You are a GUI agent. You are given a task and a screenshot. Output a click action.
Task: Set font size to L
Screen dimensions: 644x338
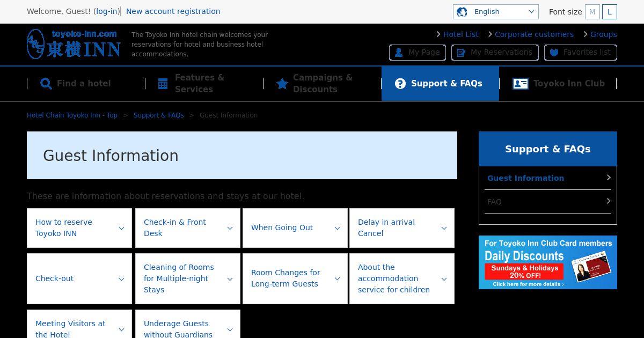click(610, 12)
